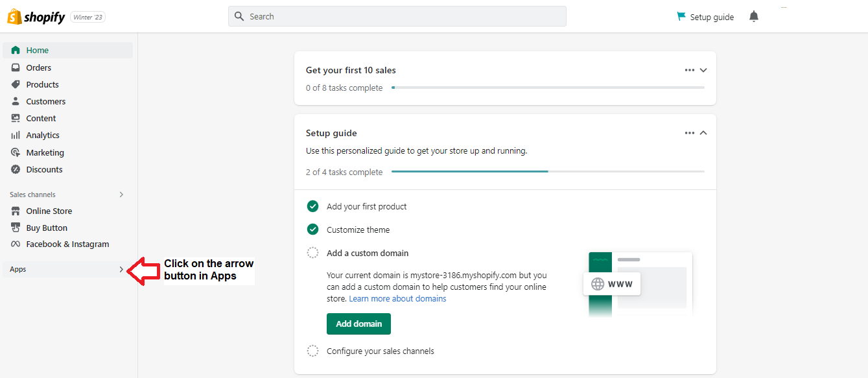Click the Buy Button icon

pos(16,228)
